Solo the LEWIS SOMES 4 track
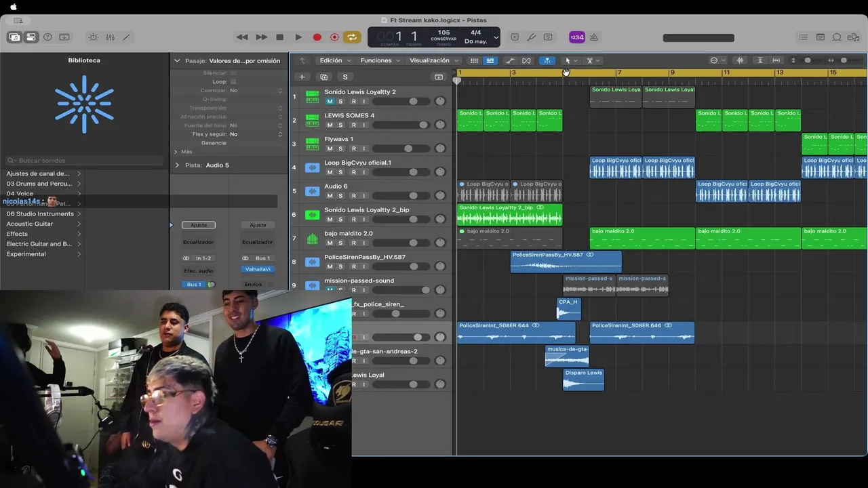 pyautogui.click(x=341, y=125)
